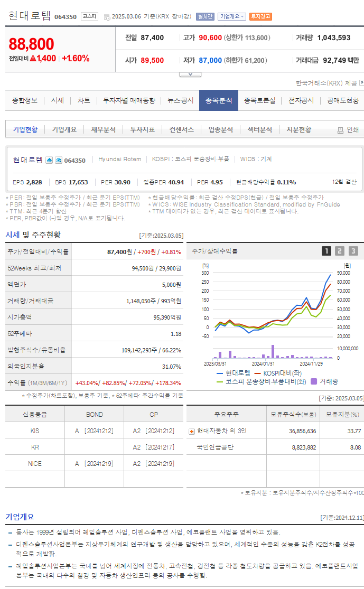Open the 종합정보 tab
The image size is (364, 589).
[25, 100]
